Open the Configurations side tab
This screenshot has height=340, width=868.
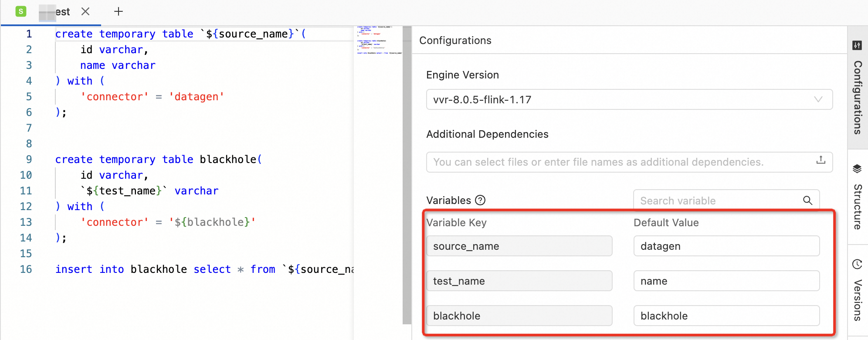pyautogui.click(x=858, y=97)
